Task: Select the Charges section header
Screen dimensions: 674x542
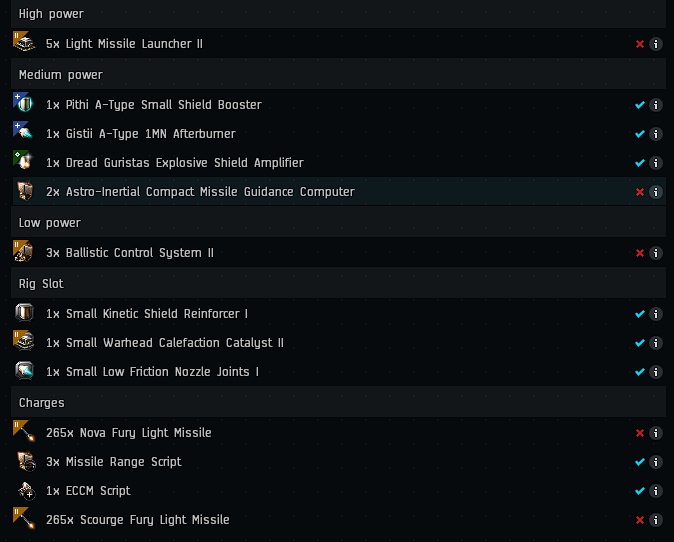Action: pos(338,402)
